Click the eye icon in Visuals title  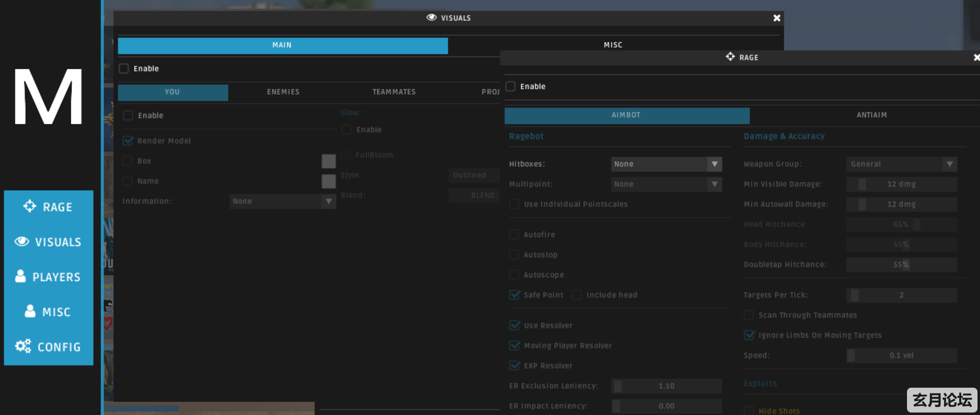432,17
